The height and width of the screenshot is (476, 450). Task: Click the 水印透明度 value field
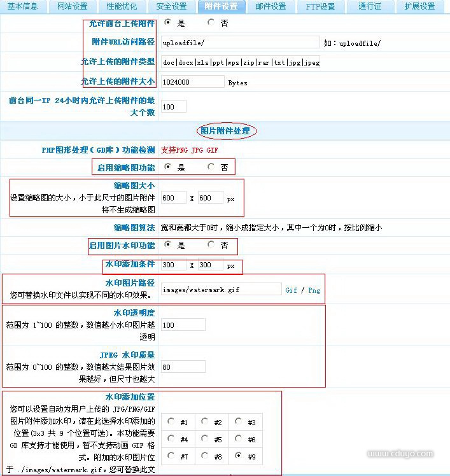(x=183, y=325)
